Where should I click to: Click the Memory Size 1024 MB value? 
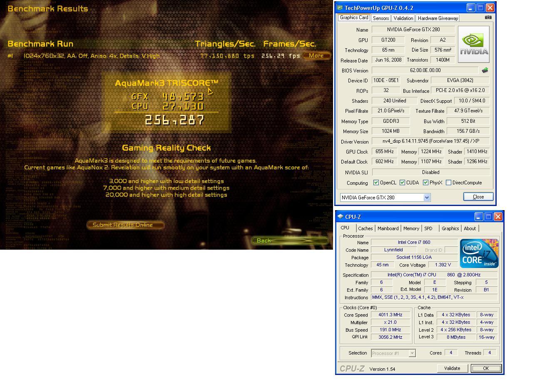coord(390,131)
